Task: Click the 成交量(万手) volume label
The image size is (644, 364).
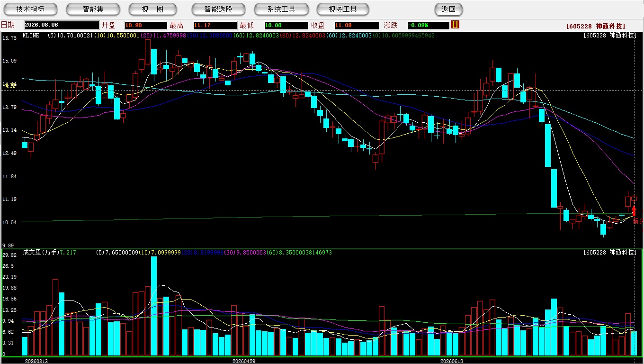Action: click(x=41, y=253)
